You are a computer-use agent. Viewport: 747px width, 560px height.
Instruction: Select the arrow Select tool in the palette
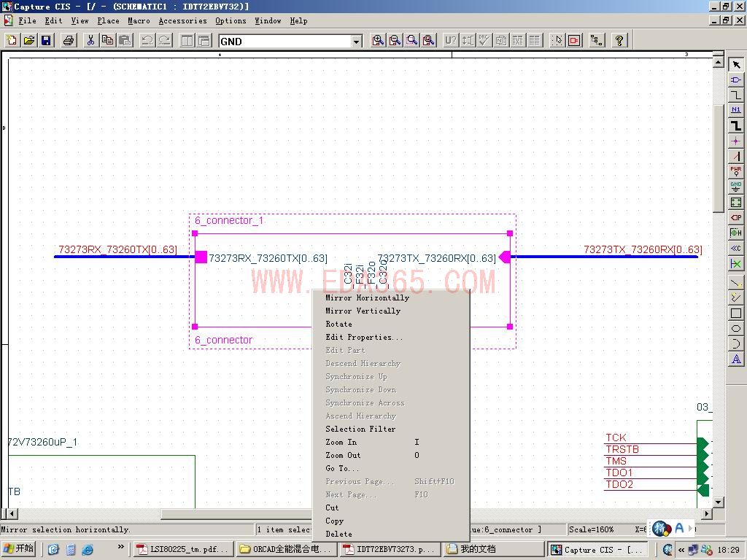tap(736, 65)
